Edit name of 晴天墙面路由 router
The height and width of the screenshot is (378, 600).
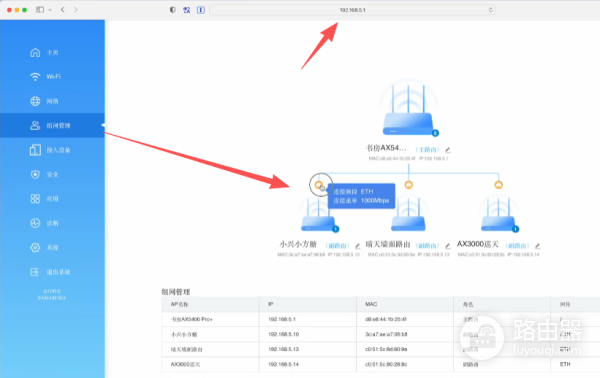pos(448,246)
